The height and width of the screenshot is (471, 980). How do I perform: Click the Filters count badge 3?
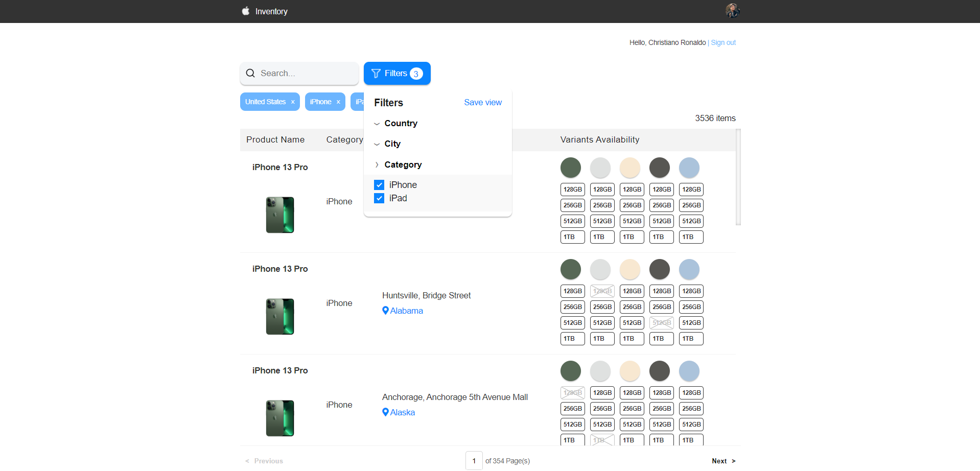[416, 74]
